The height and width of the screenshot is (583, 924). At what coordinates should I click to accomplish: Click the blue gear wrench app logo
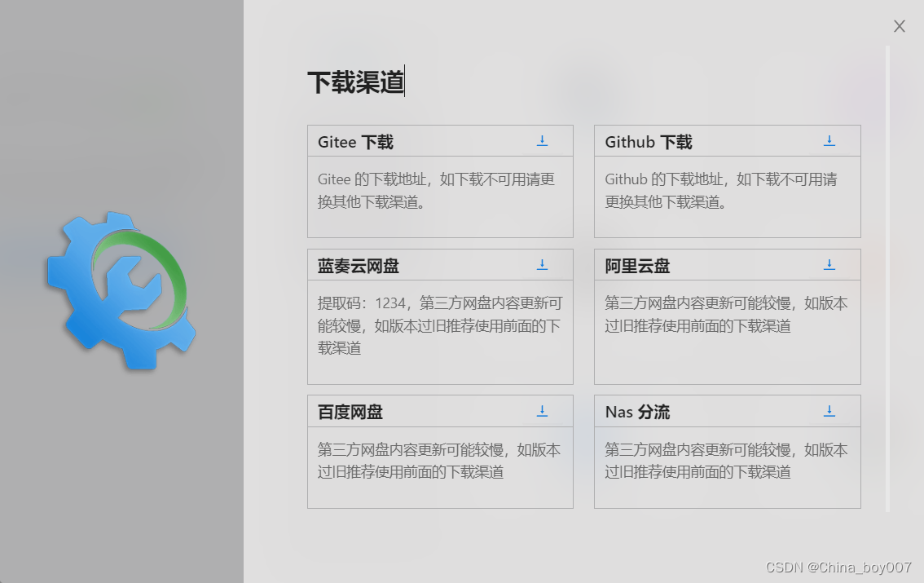(x=121, y=290)
